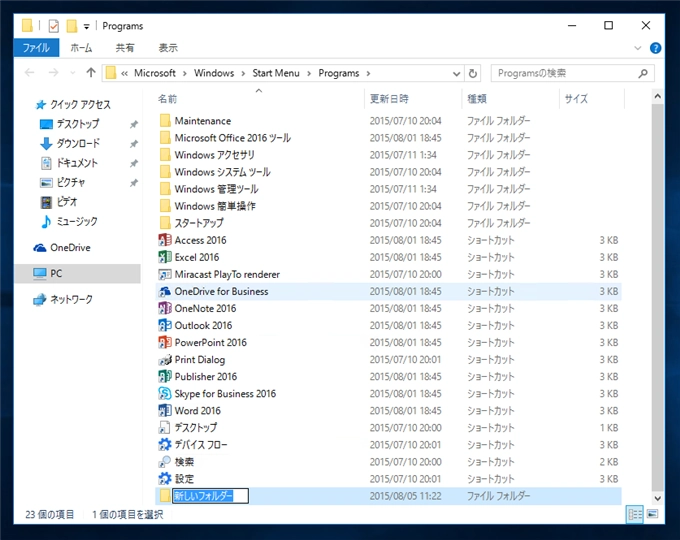The height and width of the screenshot is (540, 680).
Task: Open the 共有 ribbon tab
Action: click(x=125, y=48)
